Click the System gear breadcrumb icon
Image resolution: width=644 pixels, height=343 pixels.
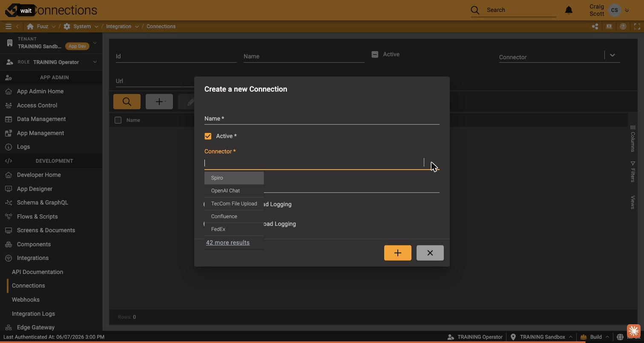click(67, 26)
